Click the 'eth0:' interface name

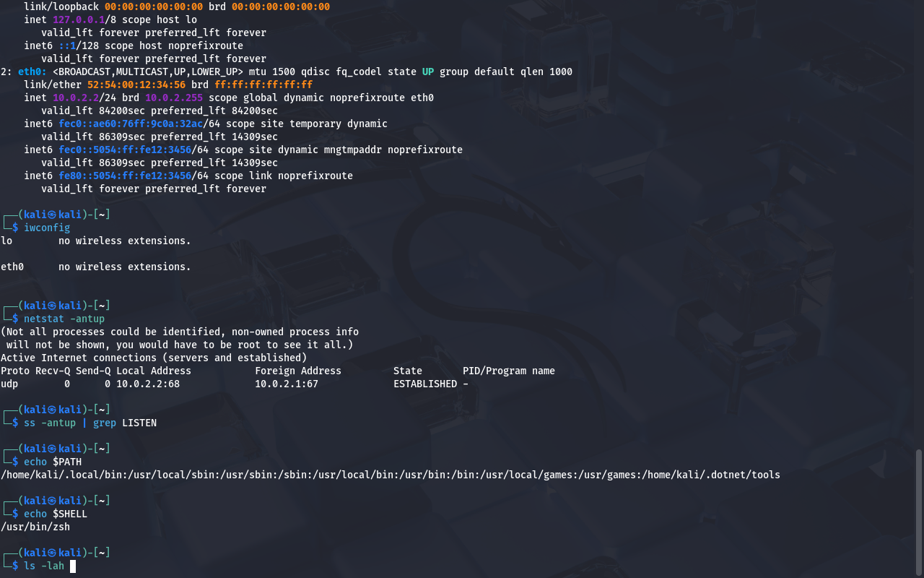(x=32, y=72)
